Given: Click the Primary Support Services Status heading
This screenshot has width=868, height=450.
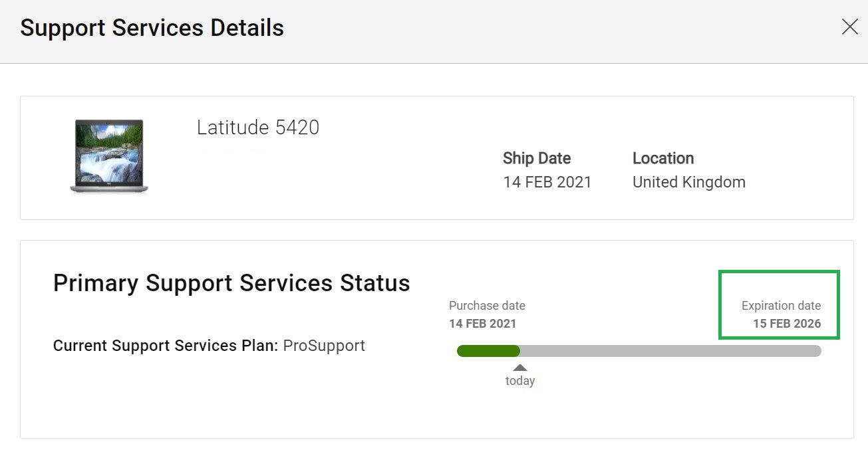Looking at the screenshot, I should coord(231,283).
